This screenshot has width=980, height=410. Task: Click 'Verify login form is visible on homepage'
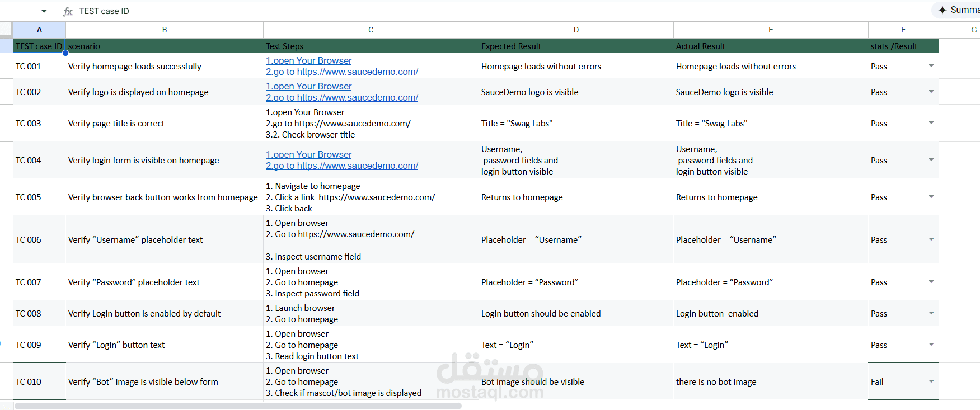(x=165, y=160)
